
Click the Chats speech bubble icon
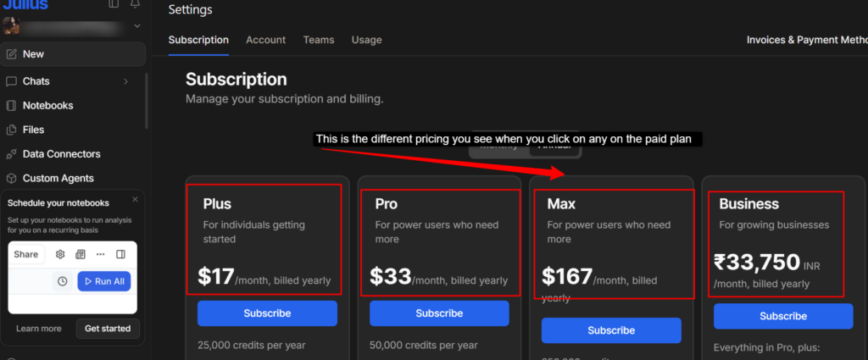(x=11, y=81)
